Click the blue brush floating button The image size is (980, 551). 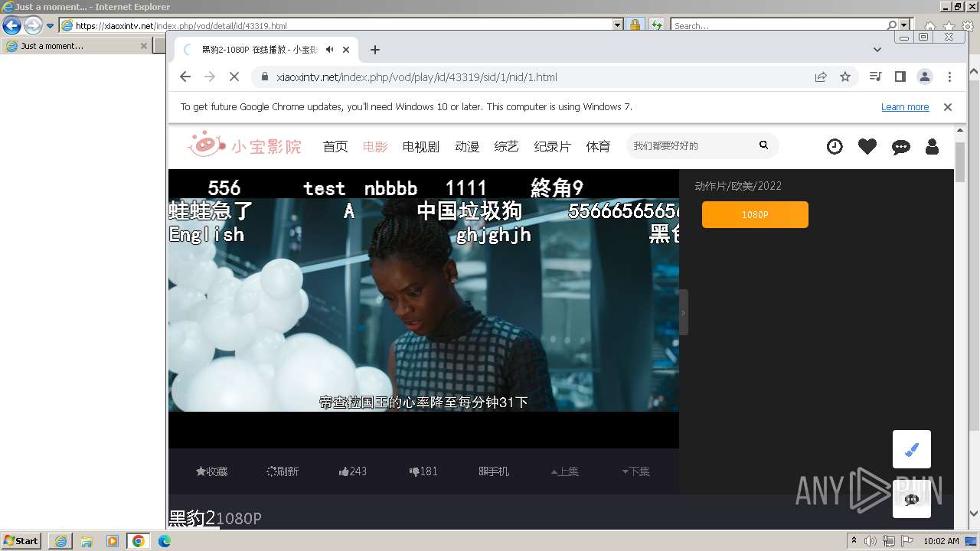[x=912, y=449]
